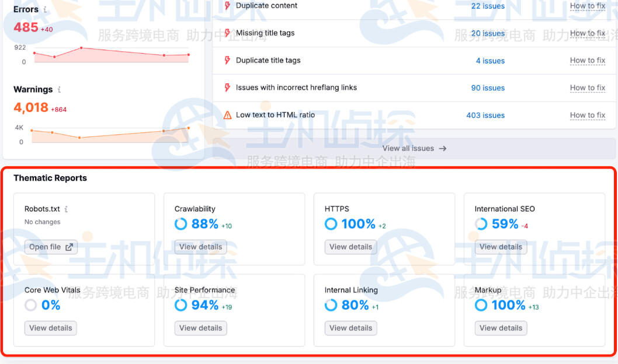This screenshot has width=618, height=364.
Task: Click How to fix for Missing title tags
Action: [x=587, y=33]
